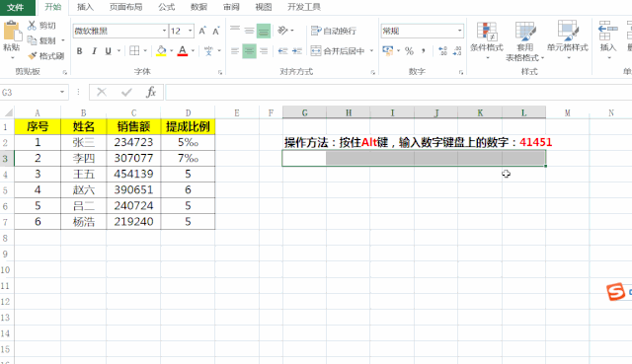Select cell containing 454139
The height and width of the screenshot is (364, 632).
(133, 174)
